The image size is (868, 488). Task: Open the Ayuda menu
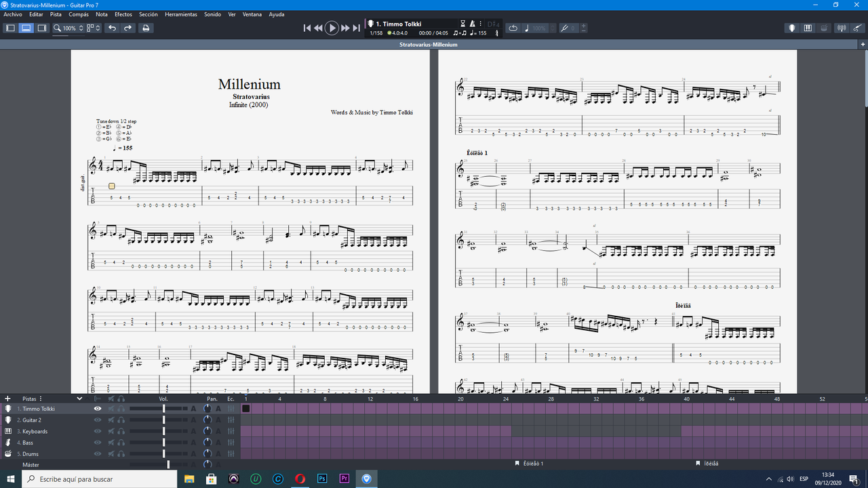[x=277, y=14]
